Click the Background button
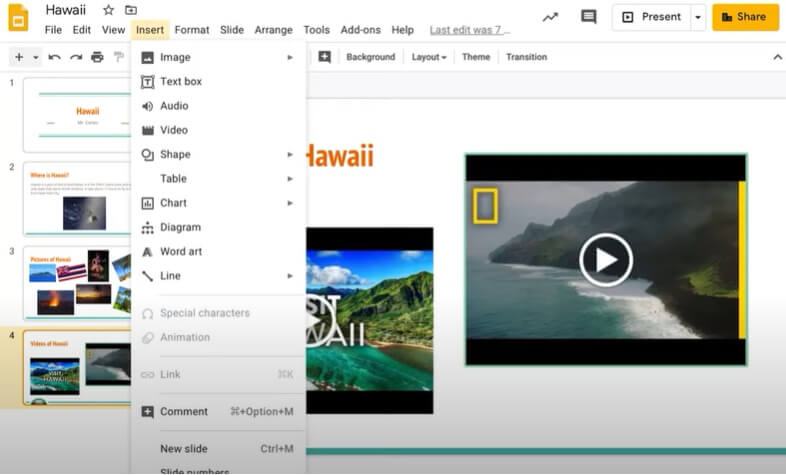This screenshot has height=475, width=786. [370, 57]
